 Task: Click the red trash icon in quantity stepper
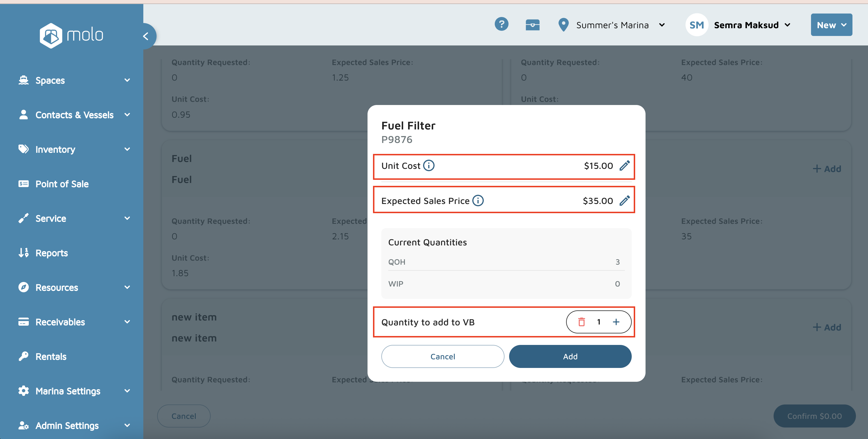click(x=581, y=322)
